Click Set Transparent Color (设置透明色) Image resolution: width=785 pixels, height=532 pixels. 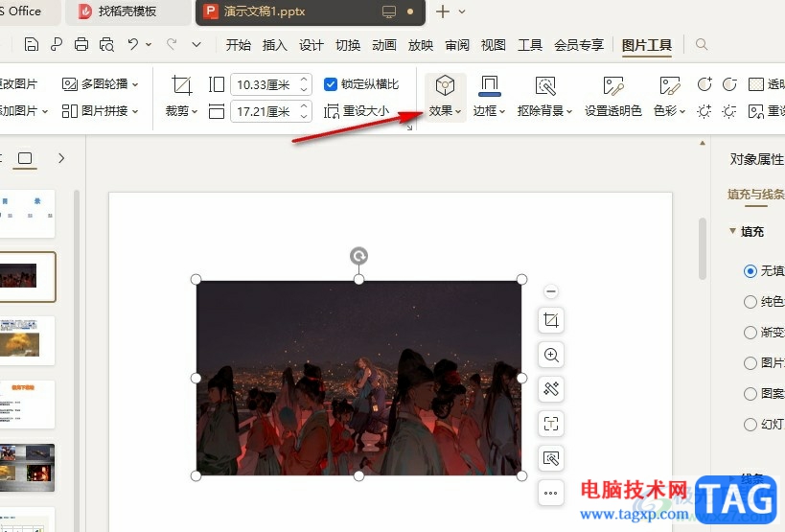pos(612,97)
